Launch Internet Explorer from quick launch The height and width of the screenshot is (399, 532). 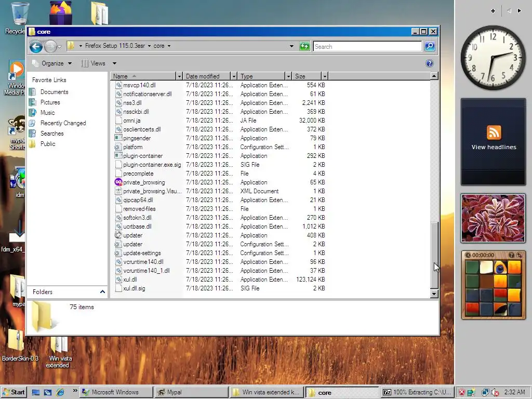pos(60,392)
